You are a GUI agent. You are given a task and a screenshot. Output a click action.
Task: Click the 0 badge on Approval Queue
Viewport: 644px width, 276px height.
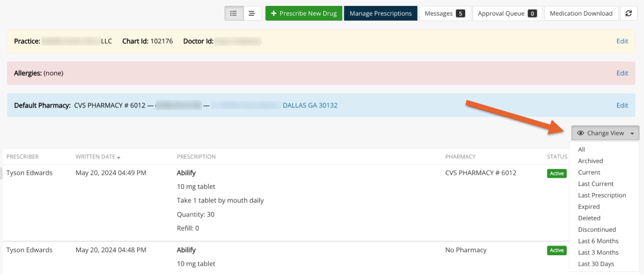coord(532,13)
